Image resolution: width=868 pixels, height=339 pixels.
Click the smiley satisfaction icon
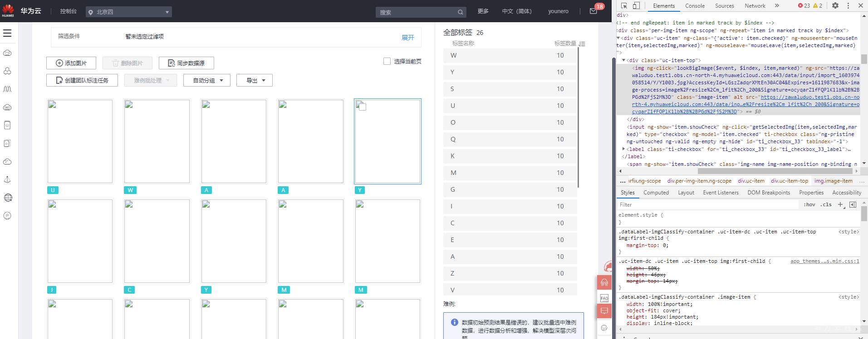coord(604,328)
